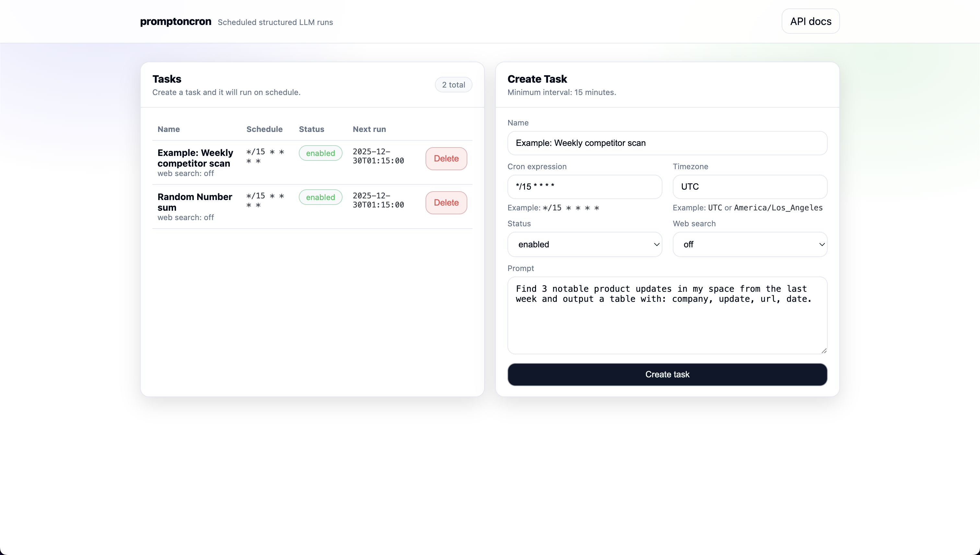Focus the Timezone field containing UTC

coord(750,186)
